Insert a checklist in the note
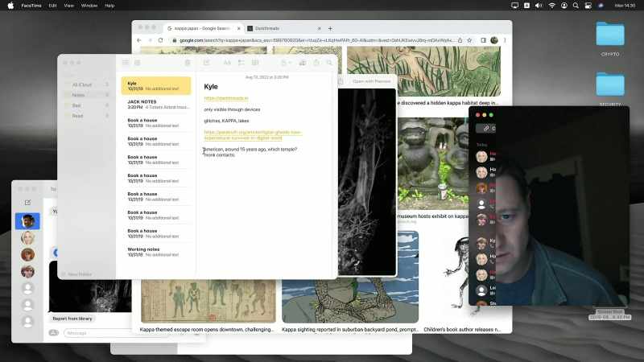The width and height of the screenshot is (644, 362). (241, 63)
